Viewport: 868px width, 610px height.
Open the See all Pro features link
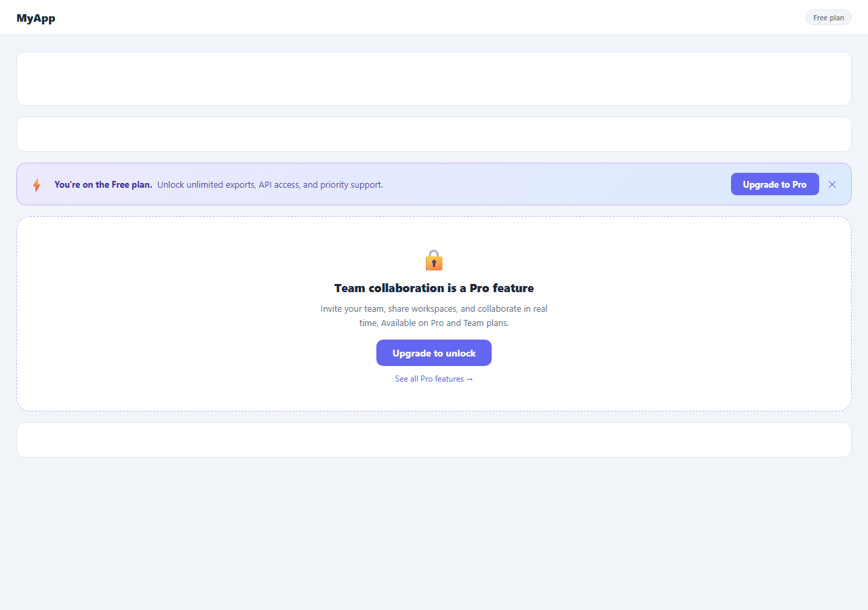[x=434, y=379]
